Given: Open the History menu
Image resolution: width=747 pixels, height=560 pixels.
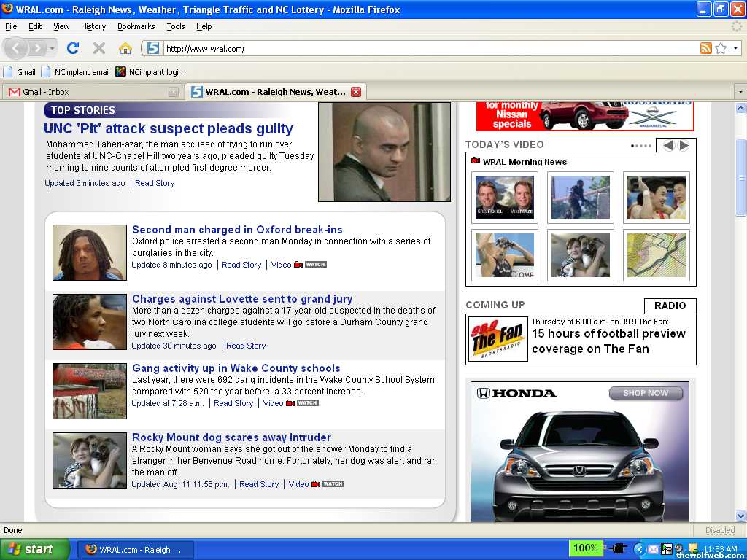Looking at the screenshot, I should [93, 27].
